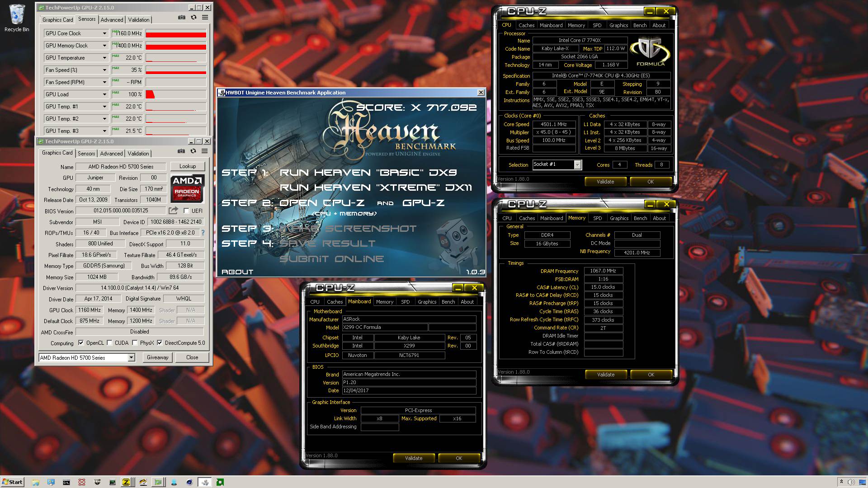The image size is (868, 488).
Task: Open the Socket #1 selection dropdown in CPU-Z
Action: point(557,164)
